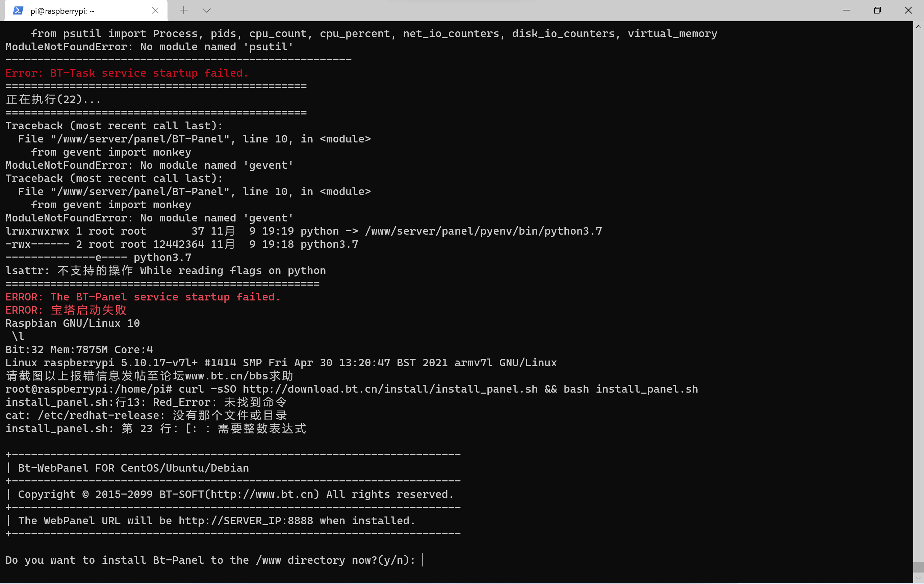This screenshot has width=924, height=584.
Task: Click the scrollbar up arrow
Action: click(x=918, y=26)
